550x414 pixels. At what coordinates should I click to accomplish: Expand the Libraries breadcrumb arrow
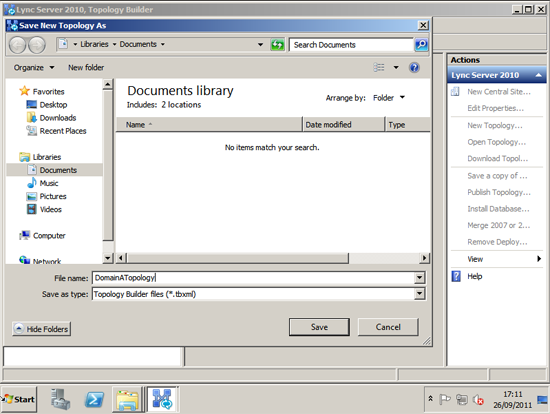114,45
